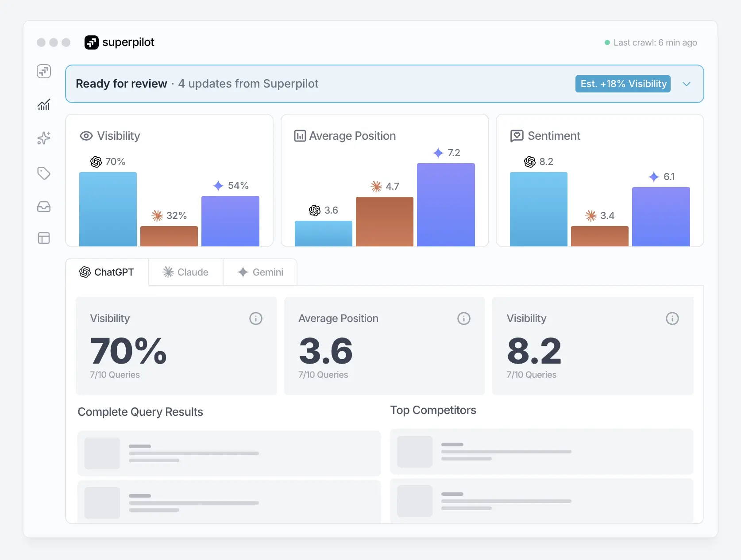Open the inbox tray icon in sidebar
The image size is (741, 560).
click(x=44, y=207)
